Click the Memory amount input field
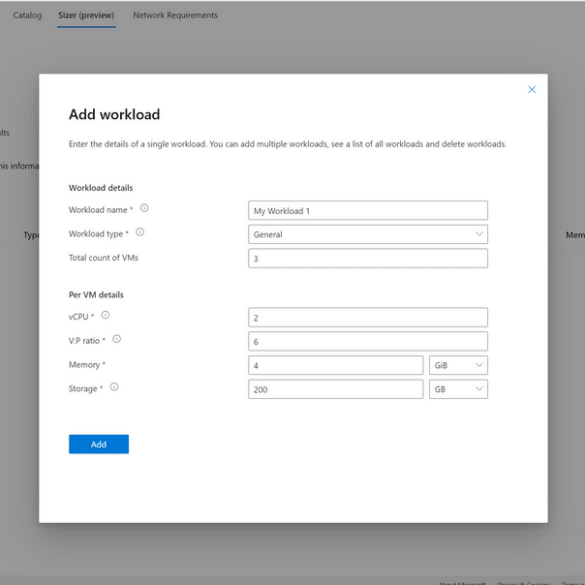The height and width of the screenshot is (585, 585). (x=335, y=365)
